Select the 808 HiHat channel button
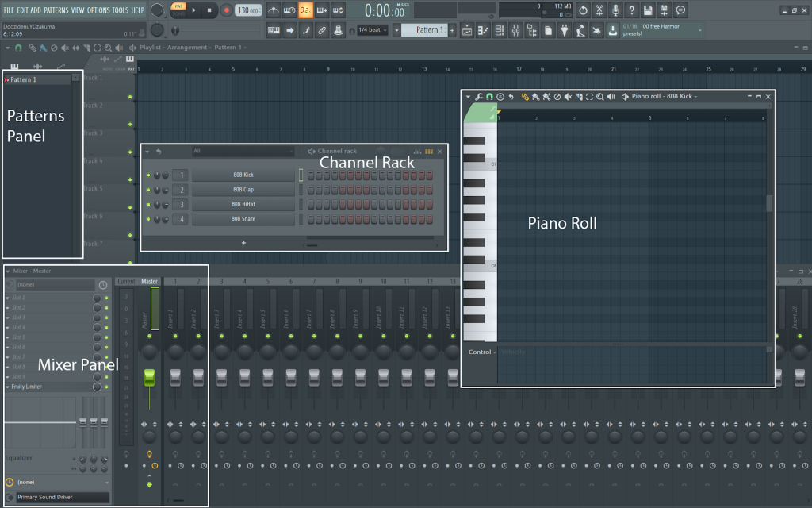 pyautogui.click(x=243, y=204)
